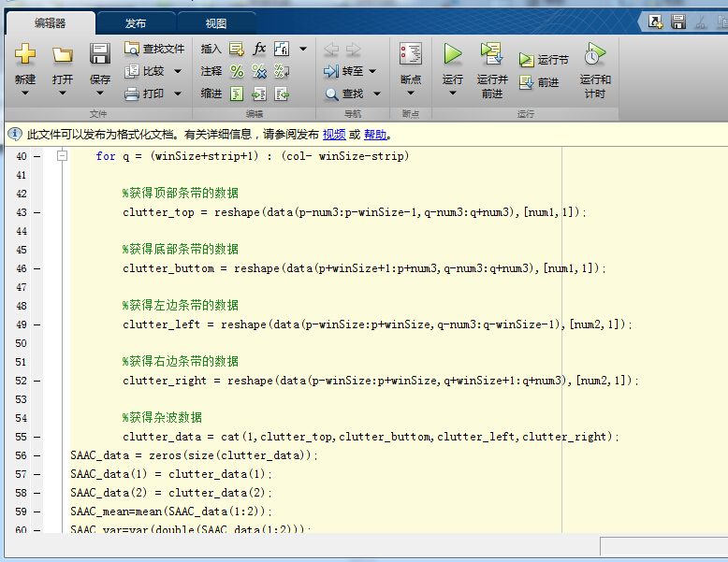
Task: Expand the dropdown under 新建
Action: click(x=25, y=93)
